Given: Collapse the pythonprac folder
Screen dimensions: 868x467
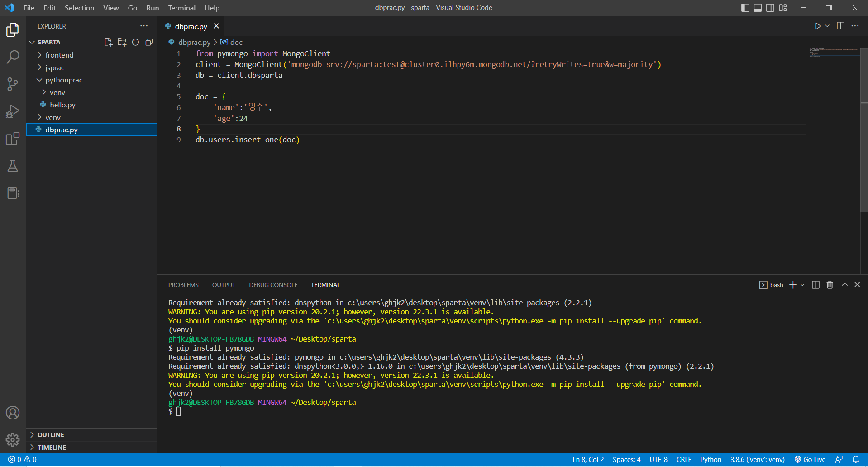Looking at the screenshot, I should 92,80.
